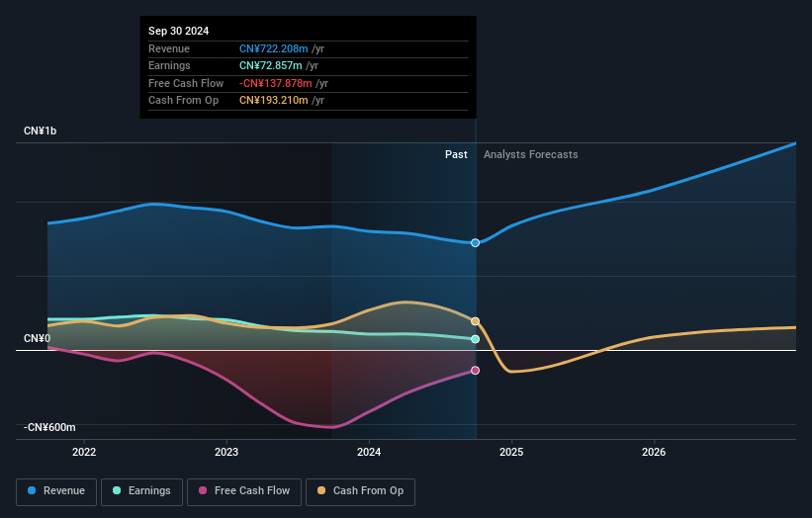Click the Earnings row label in tooltip
Image resolution: width=812 pixels, height=518 pixels.
click(169, 65)
